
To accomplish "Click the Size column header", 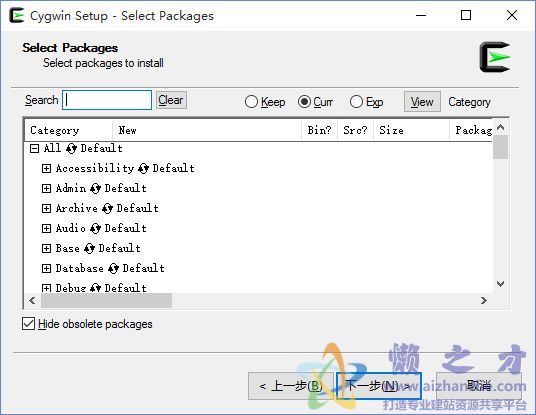I will (x=411, y=130).
